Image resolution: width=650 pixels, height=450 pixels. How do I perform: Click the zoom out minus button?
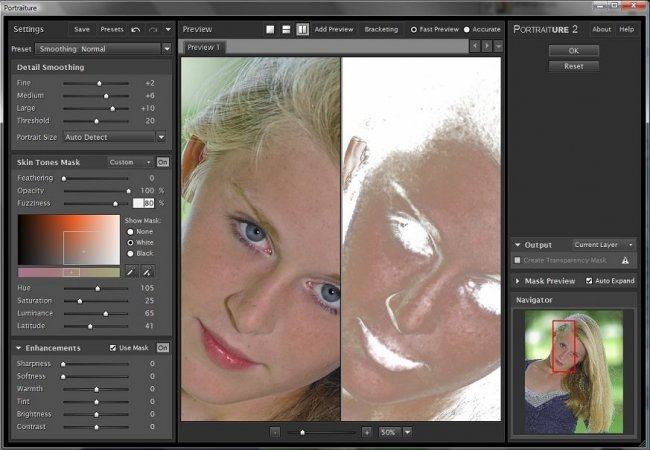click(x=275, y=432)
